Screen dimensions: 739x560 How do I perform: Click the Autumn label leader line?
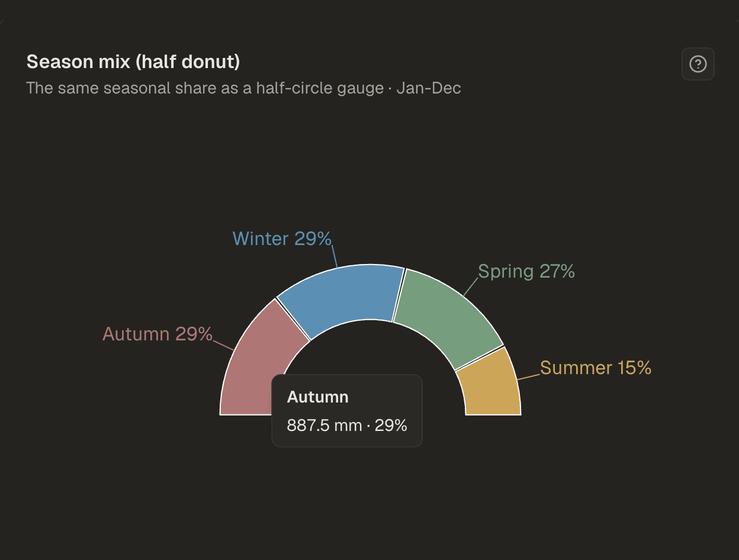223,344
